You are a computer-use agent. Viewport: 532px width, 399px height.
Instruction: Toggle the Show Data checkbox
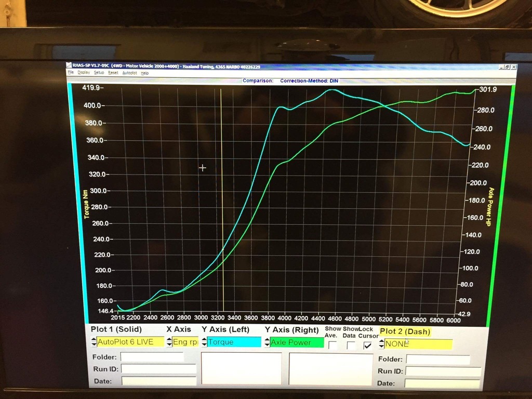(x=351, y=345)
